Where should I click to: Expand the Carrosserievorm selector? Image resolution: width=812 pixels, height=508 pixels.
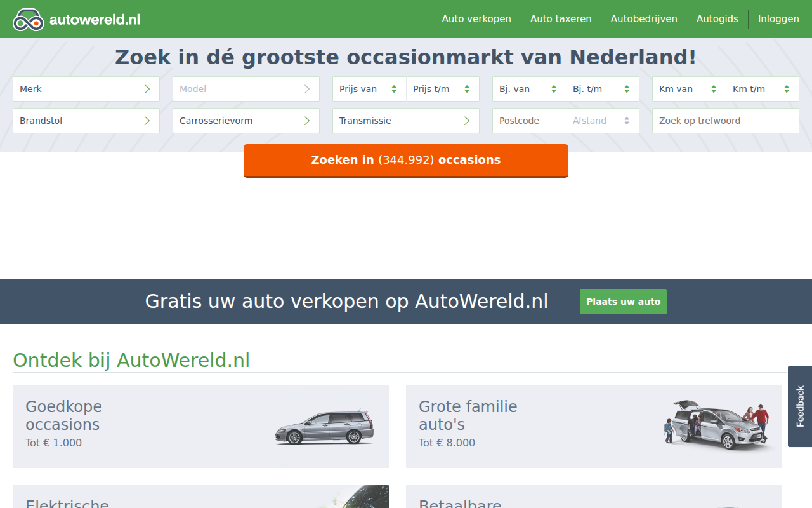[x=246, y=121]
